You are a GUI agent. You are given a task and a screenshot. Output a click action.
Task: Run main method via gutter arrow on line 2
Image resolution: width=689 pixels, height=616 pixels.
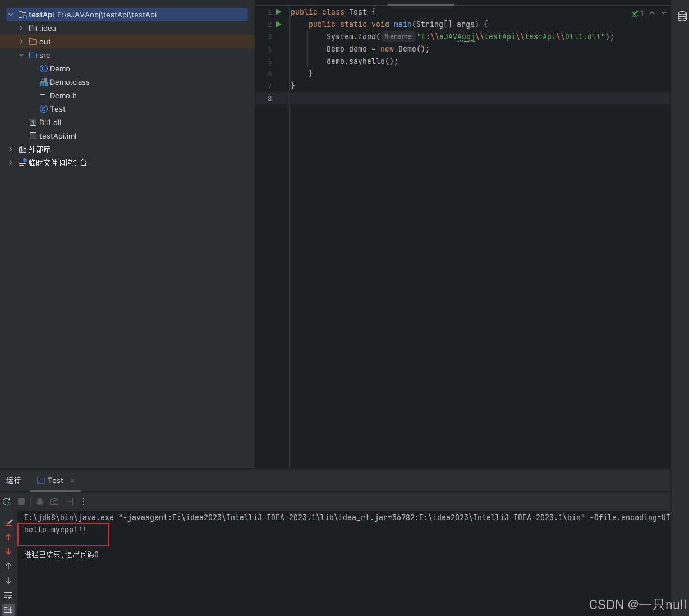pyautogui.click(x=279, y=24)
